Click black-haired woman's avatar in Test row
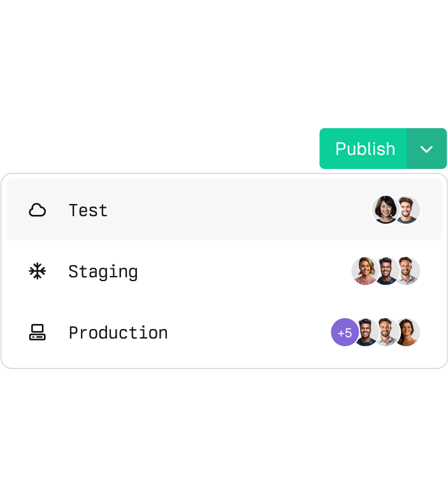 pyautogui.click(x=384, y=210)
